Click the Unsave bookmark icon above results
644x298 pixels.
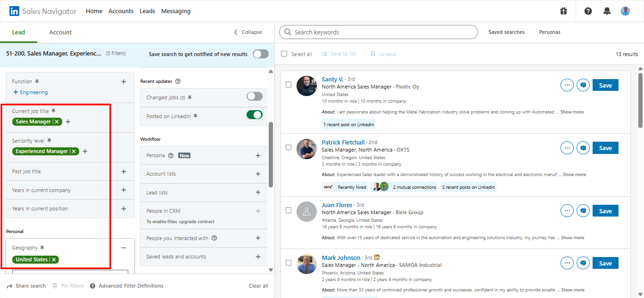tap(374, 54)
